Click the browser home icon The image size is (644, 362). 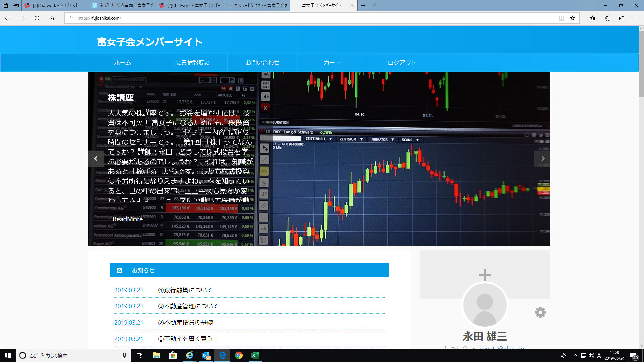[52, 18]
